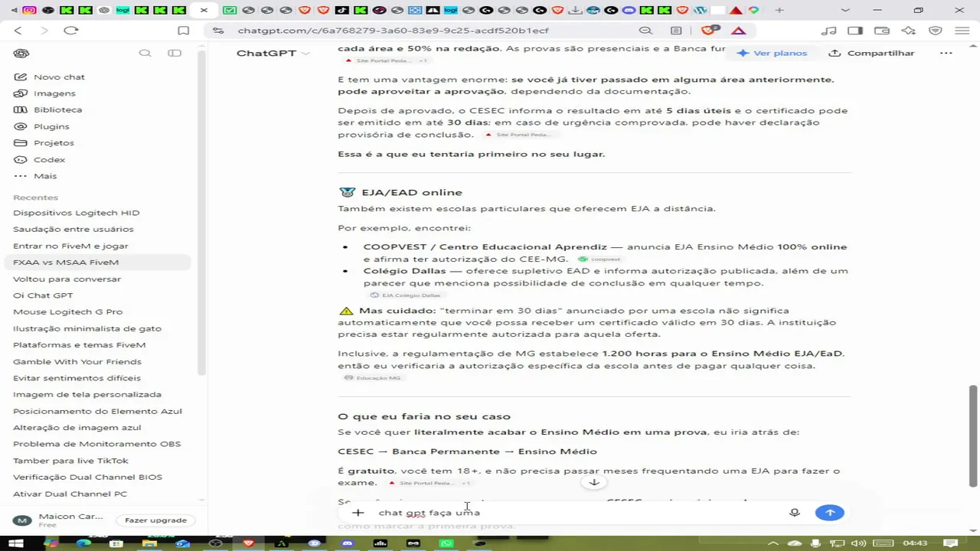Open the media playlist music note icon
This screenshot has width=980, height=551.
(x=828, y=31)
